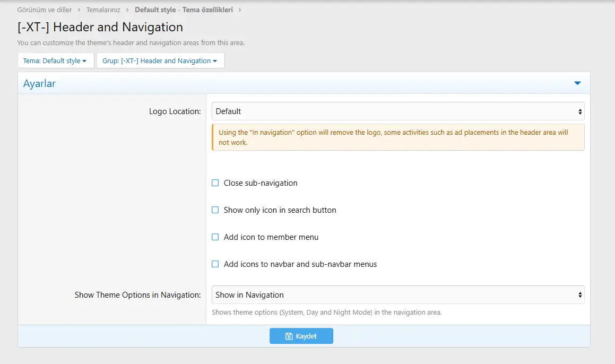Click the In navigation warning notice
The width and height of the screenshot is (615, 364).
(x=397, y=137)
